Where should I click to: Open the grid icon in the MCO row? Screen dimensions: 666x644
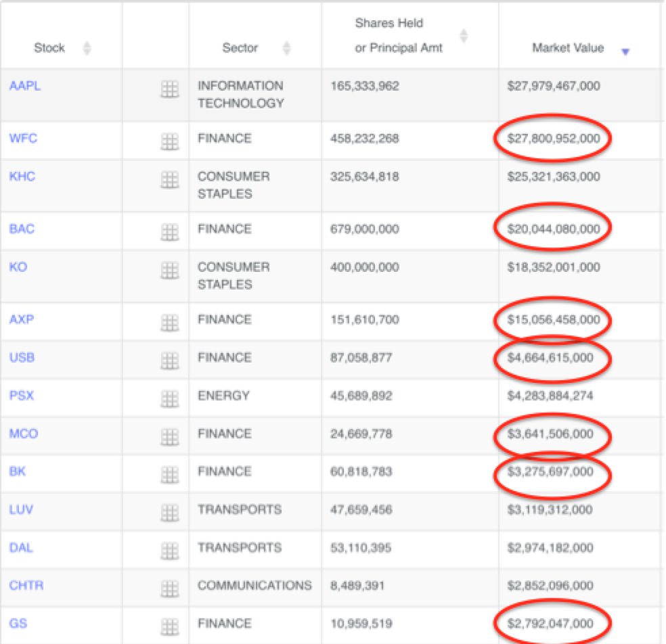click(x=170, y=437)
